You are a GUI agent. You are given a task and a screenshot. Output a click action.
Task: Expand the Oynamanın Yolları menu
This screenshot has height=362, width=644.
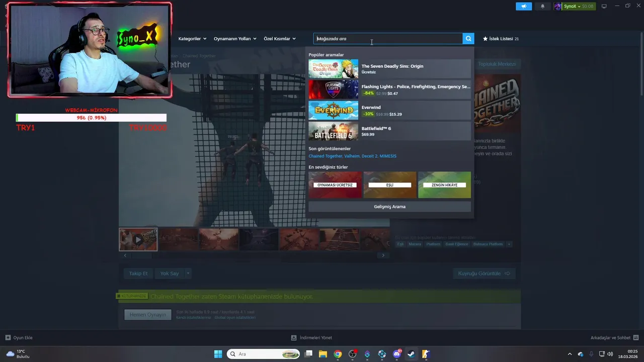click(x=235, y=39)
